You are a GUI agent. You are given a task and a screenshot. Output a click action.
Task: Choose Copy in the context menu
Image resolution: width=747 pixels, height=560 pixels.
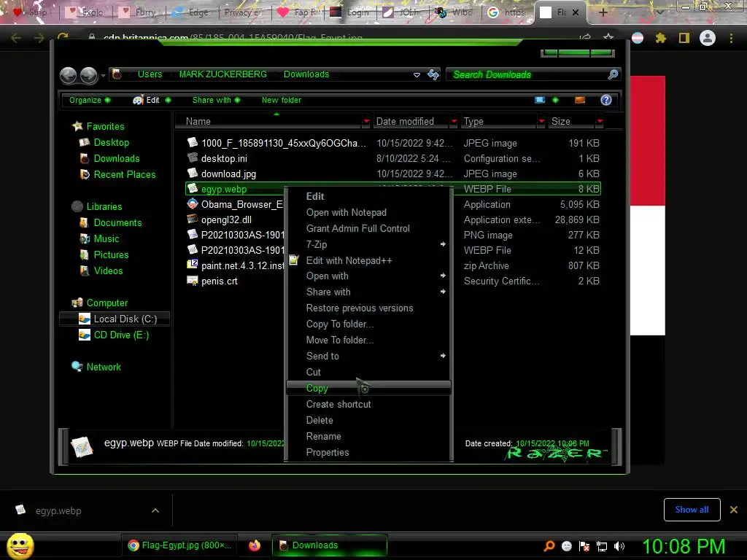coord(368,388)
